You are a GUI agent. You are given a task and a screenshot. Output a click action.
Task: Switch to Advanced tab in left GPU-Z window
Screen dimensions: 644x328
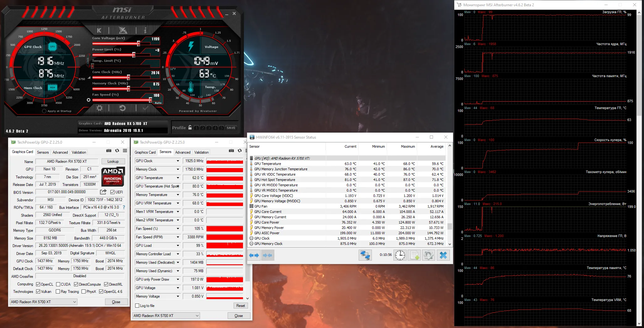click(60, 152)
